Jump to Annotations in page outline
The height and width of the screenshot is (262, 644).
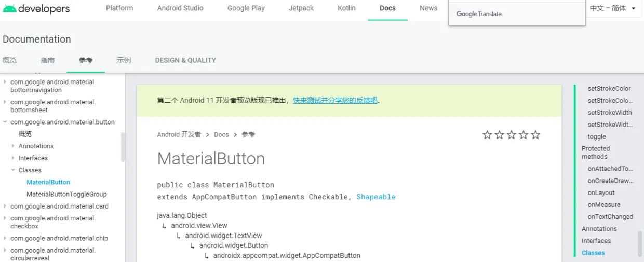tap(599, 229)
